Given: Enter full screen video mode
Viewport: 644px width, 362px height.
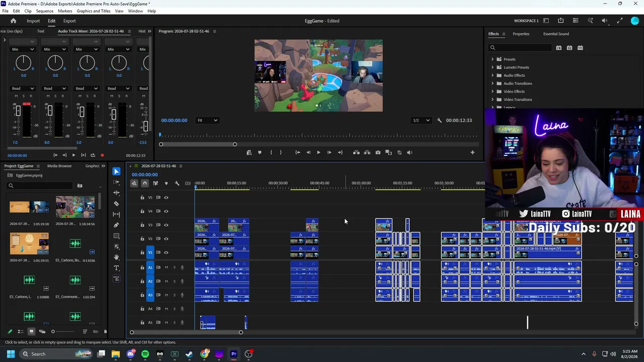Looking at the screenshot, I should 620,21.
